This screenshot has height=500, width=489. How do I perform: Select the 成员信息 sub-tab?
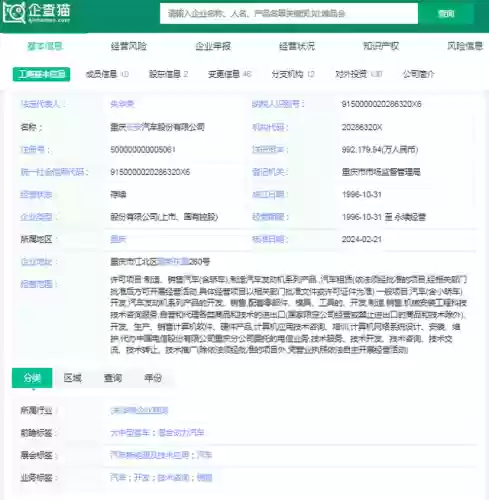107,74
